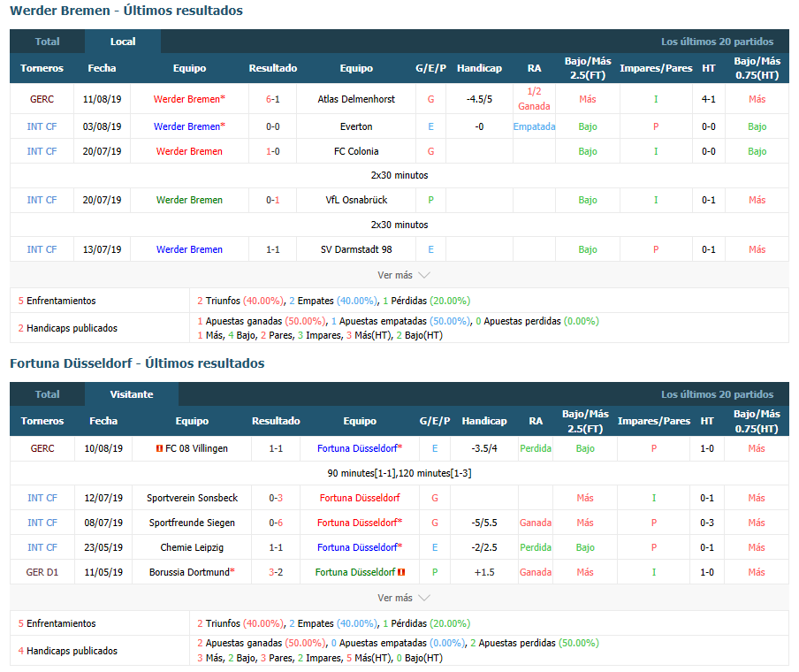Open SV Darmstadt 98 team link
The height and width of the screenshot is (672, 799).
pos(356,249)
